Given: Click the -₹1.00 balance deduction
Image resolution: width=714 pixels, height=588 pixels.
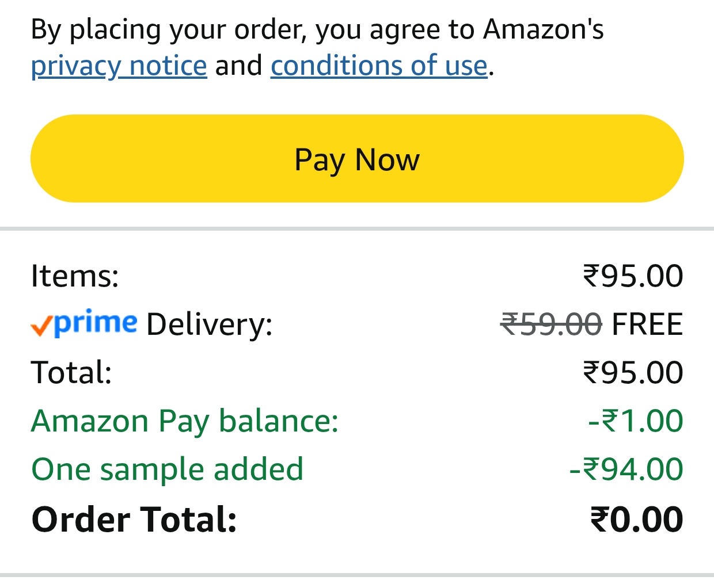Looking at the screenshot, I should click(x=636, y=421).
